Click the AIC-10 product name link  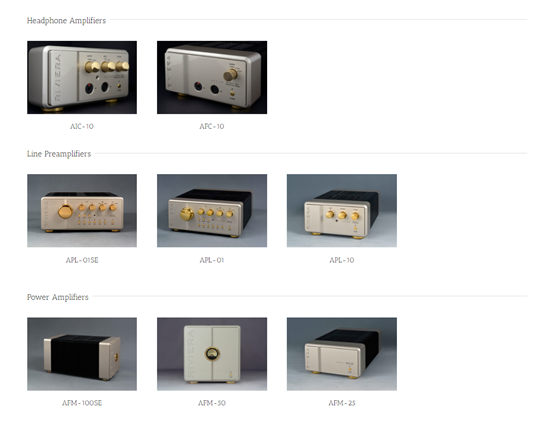tap(82, 126)
